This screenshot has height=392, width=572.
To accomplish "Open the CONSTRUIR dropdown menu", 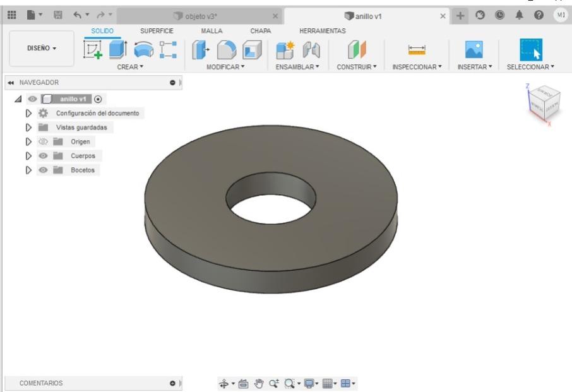I will click(x=357, y=67).
